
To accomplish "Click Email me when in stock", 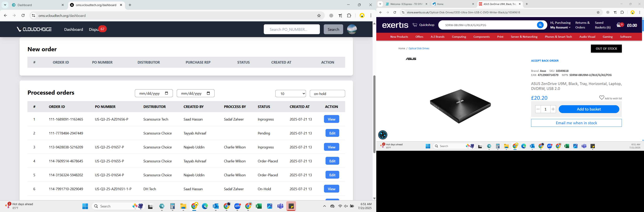I will pyautogui.click(x=576, y=123).
